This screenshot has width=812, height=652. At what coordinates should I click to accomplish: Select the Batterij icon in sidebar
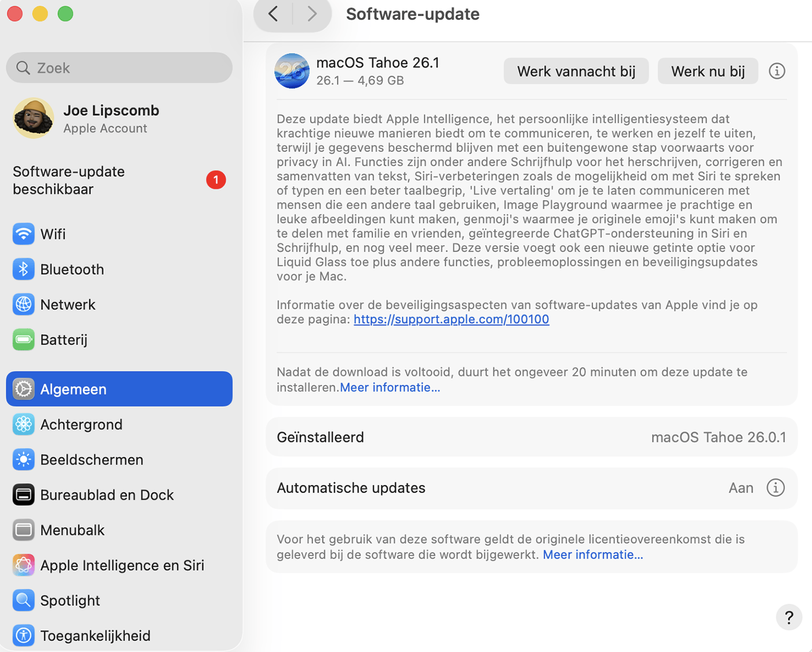(23, 340)
